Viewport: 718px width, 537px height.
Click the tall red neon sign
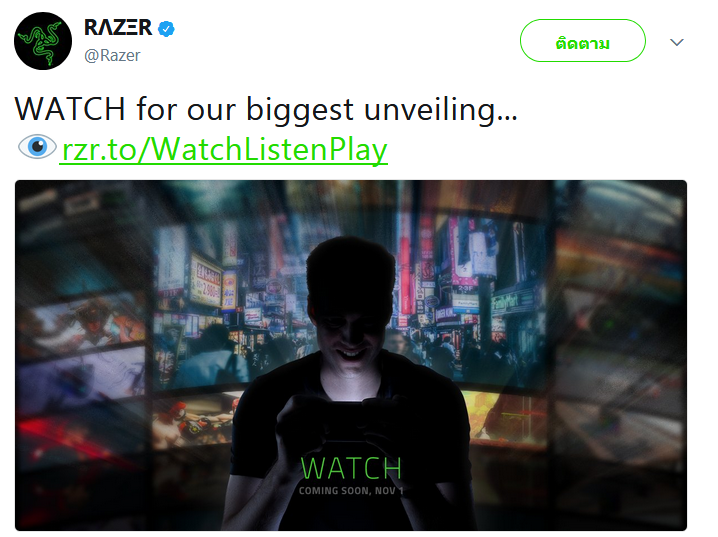pyautogui.click(x=406, y=271)
